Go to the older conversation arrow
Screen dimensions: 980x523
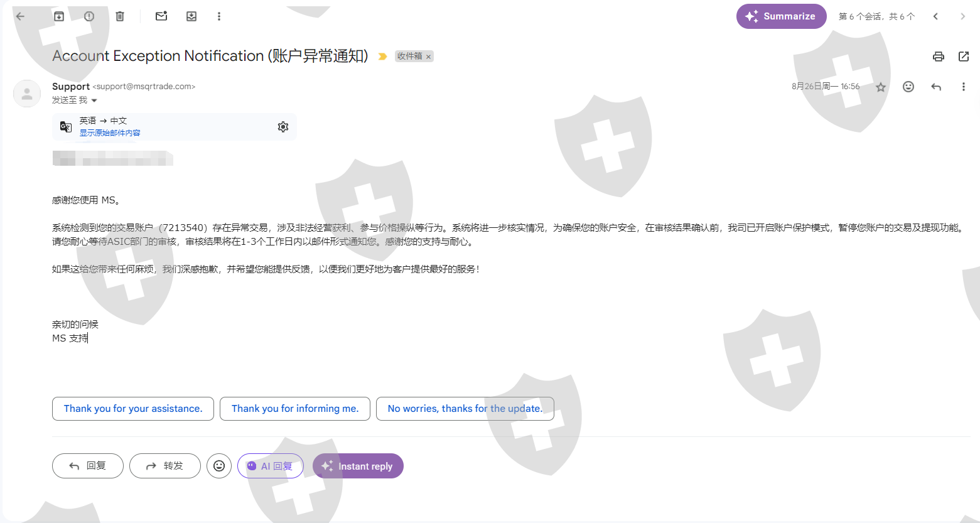pos(962,16)
